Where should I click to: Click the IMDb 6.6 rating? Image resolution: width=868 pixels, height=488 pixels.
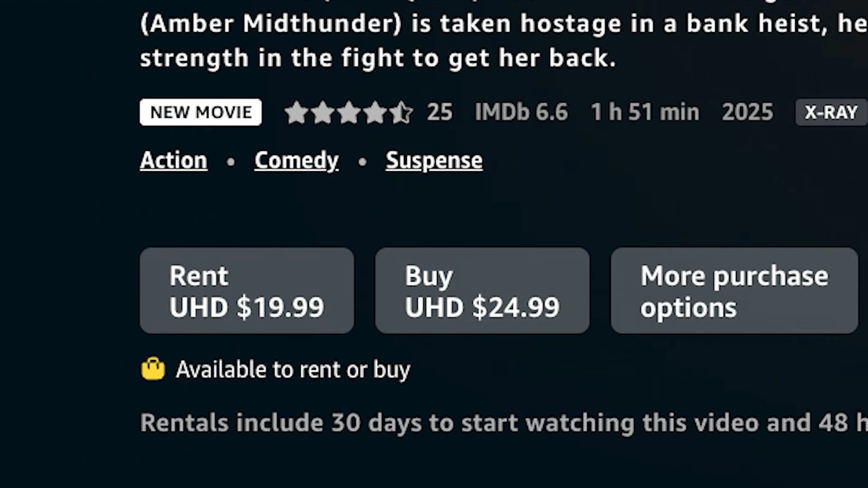[x=521, y=112]
